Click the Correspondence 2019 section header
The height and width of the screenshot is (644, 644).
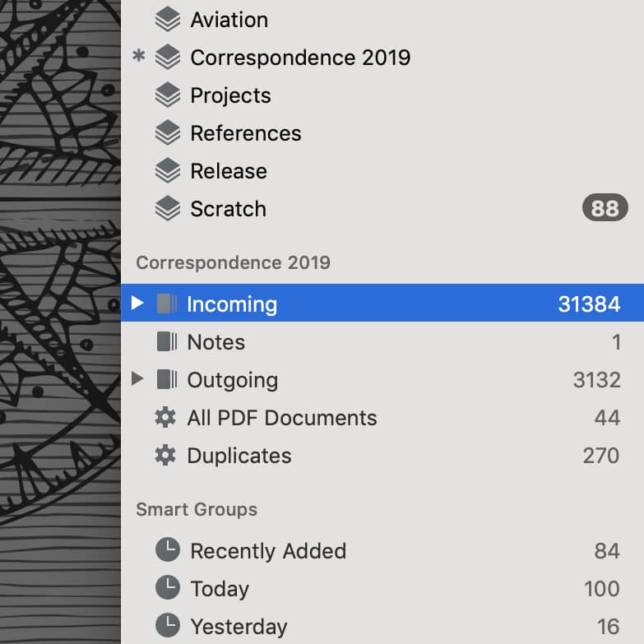tap(234, 263)
